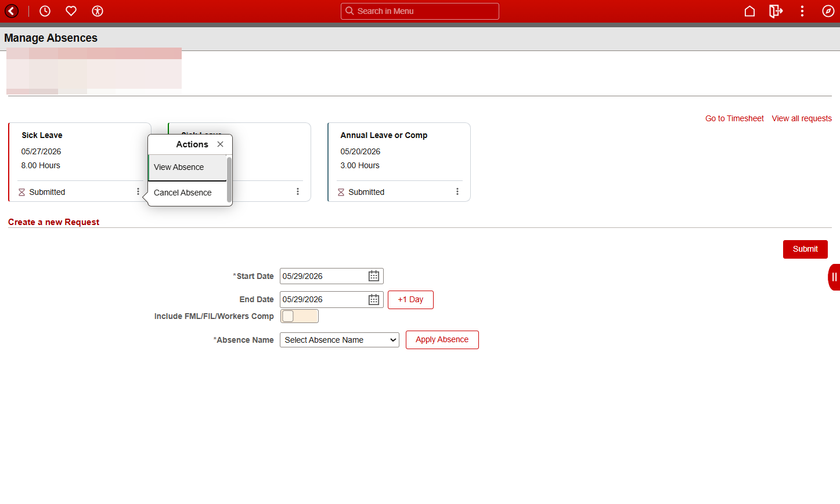Open the header Actions three-dot menu
The width and height of the screenshot is (840, 504).
coord(802,11)
